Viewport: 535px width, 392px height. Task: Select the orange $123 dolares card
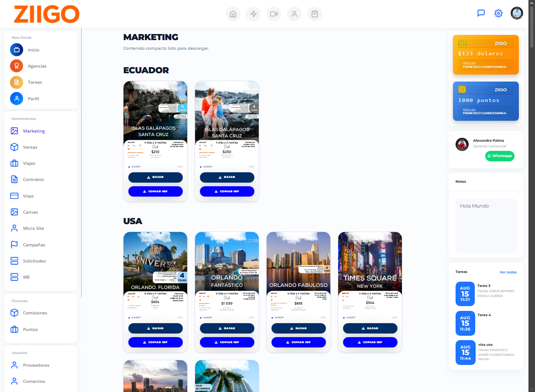point(486,55)
